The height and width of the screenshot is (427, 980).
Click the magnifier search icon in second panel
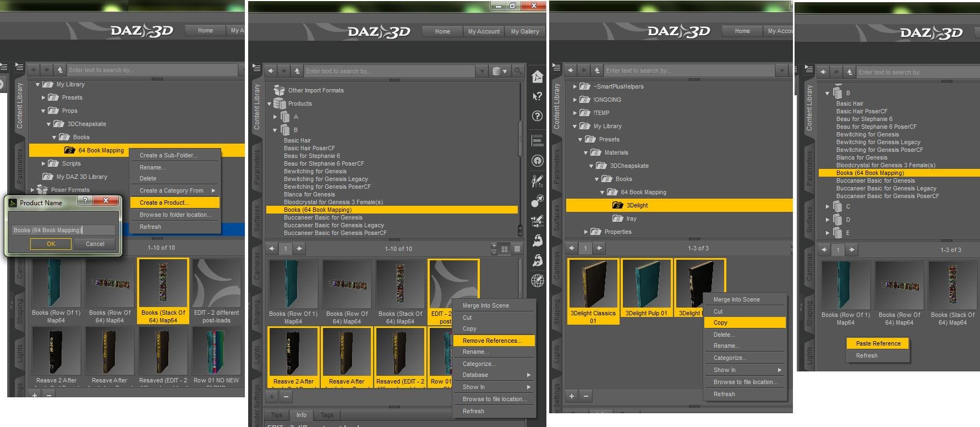point(518,71)
